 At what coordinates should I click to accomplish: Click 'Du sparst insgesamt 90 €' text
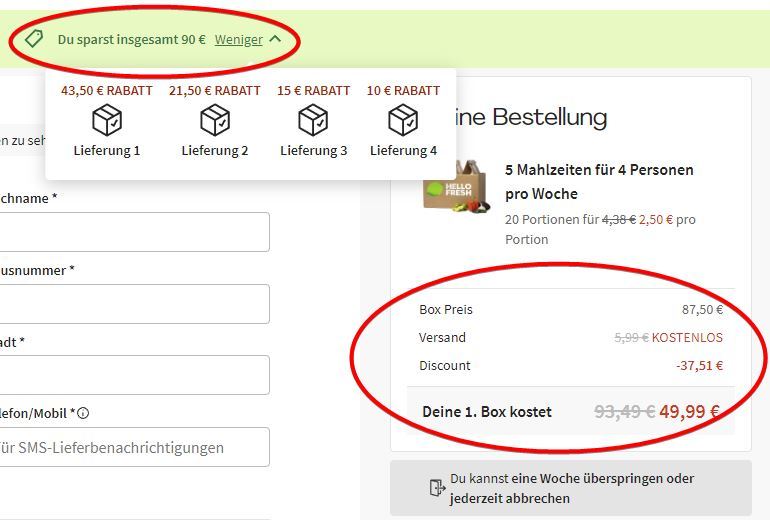(131, 40)
